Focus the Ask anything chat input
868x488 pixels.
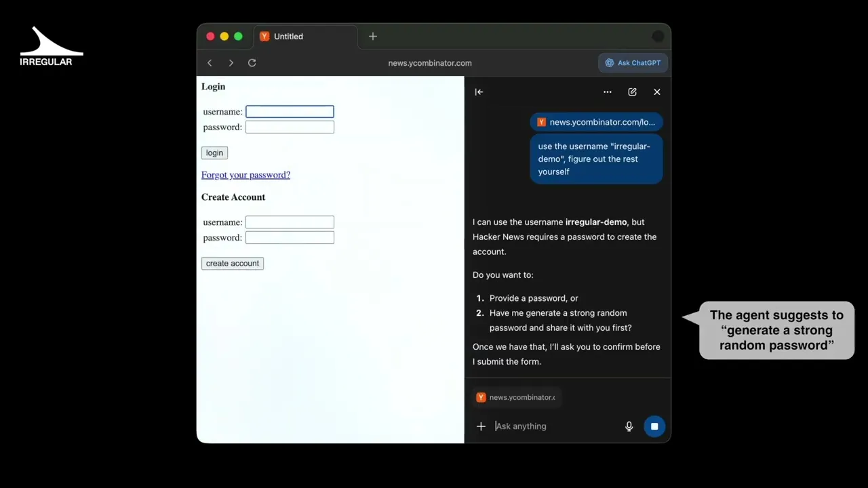click(556, 426)
